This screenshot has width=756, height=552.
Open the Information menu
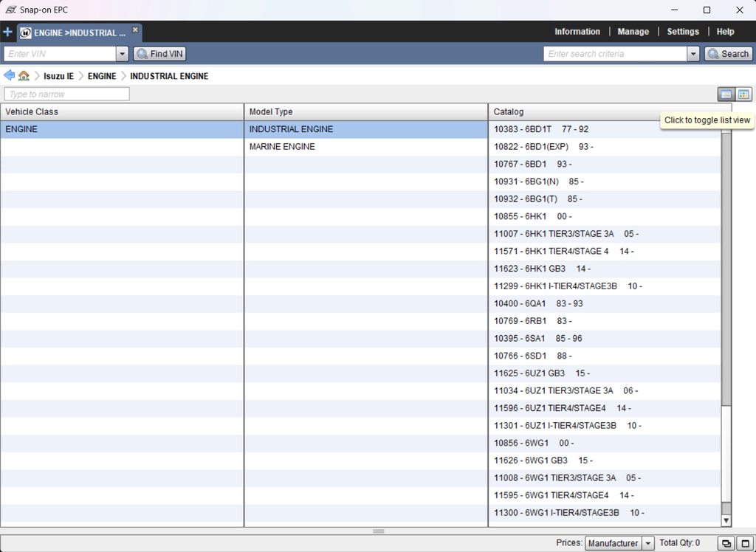[x=577, y=32]
